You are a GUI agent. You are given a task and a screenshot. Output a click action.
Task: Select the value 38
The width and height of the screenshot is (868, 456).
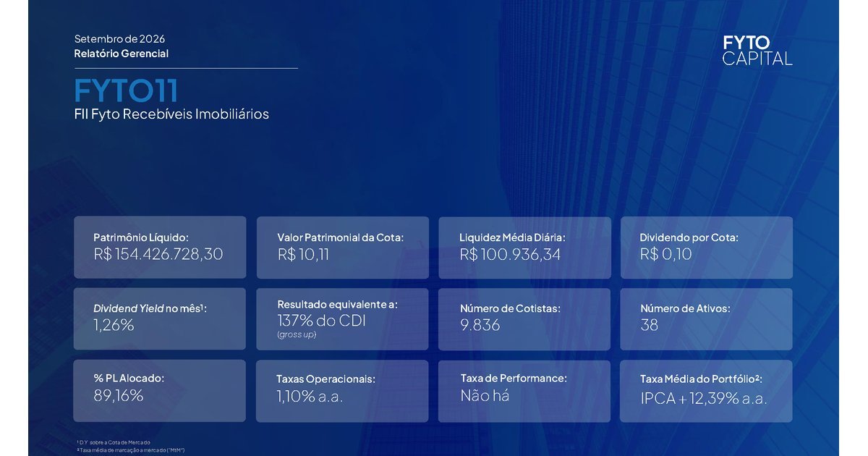(x=649, y=325)
